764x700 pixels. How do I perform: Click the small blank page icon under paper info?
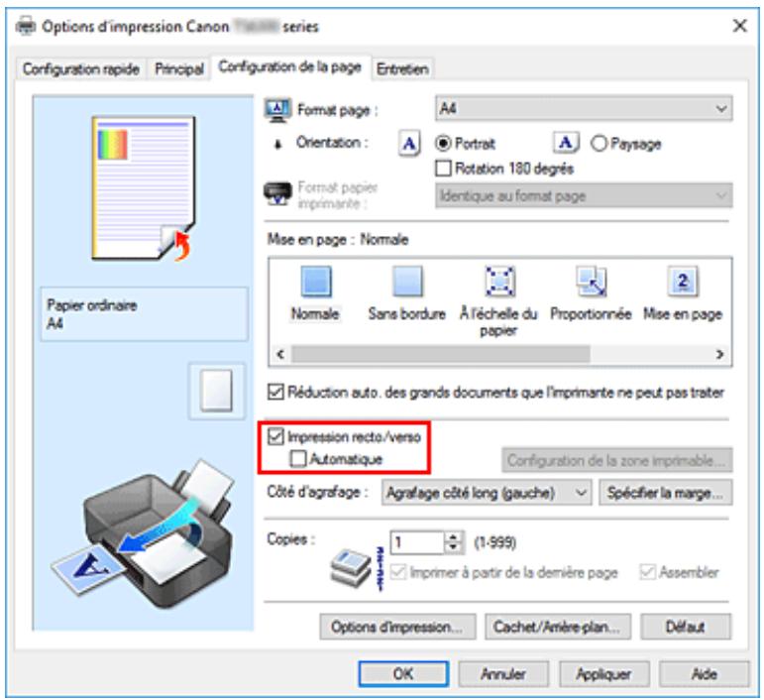pos(213,386)
